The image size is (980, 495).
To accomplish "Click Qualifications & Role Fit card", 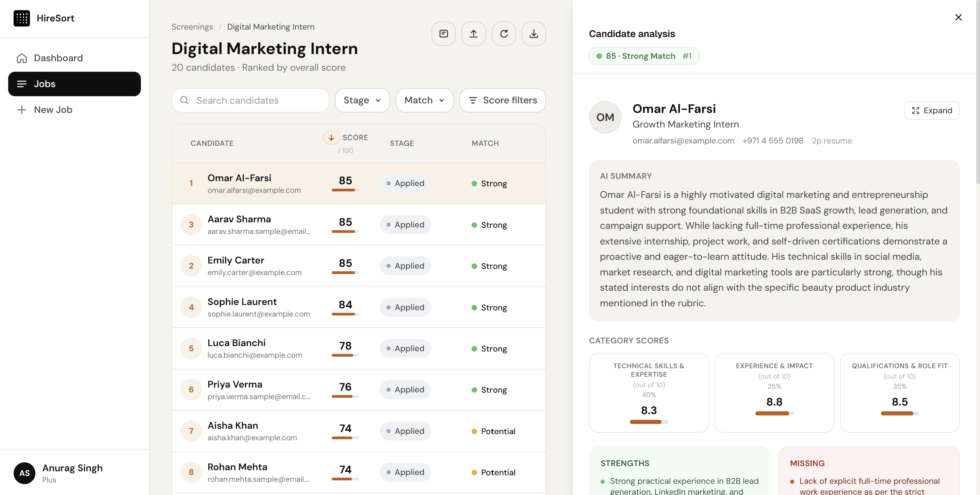I will pos(899,393).
